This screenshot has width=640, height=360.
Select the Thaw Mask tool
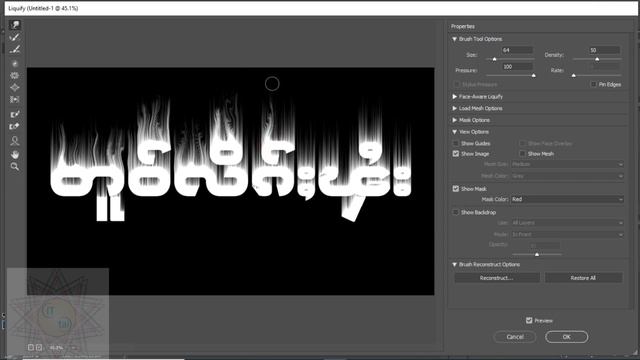(x=15, y=127)
